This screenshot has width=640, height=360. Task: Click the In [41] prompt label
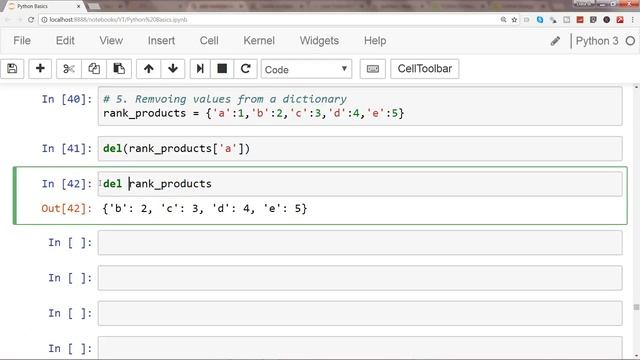click(67, 149)
